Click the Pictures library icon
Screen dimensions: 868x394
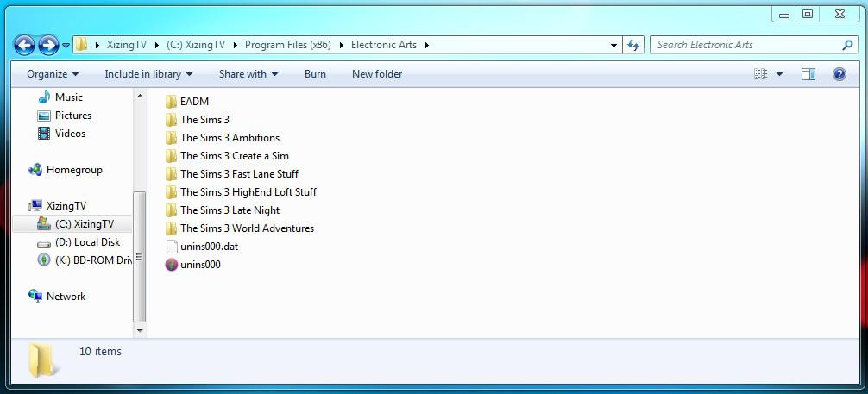click(x=44, y=116)
